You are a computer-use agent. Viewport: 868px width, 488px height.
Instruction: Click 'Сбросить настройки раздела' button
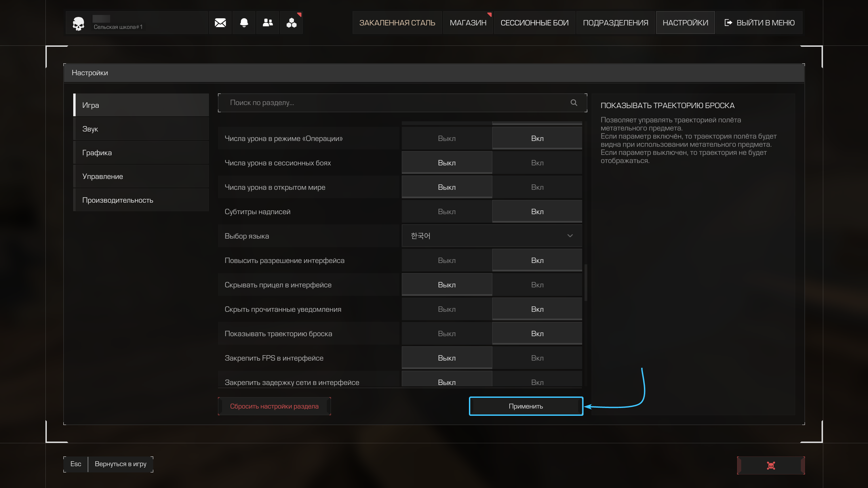pos(274,406)
